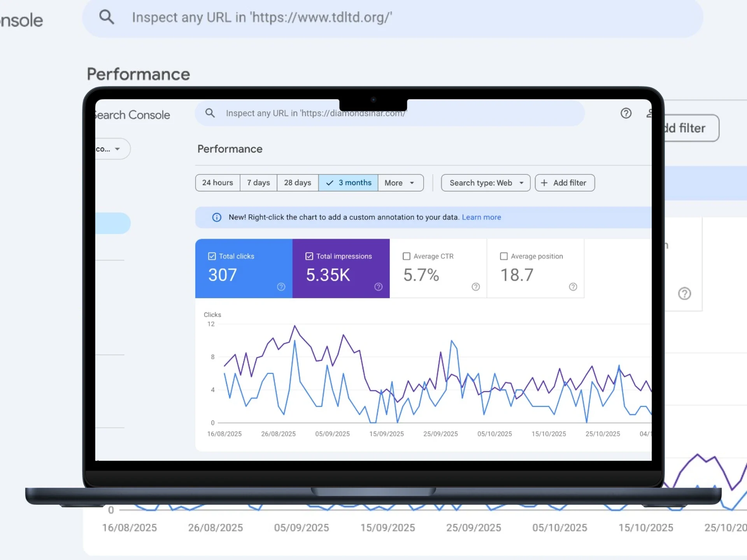Screen dimensions: 747x560
Task: Click the background 16/08/2025 axis label
Action: [x=130, y=528]
